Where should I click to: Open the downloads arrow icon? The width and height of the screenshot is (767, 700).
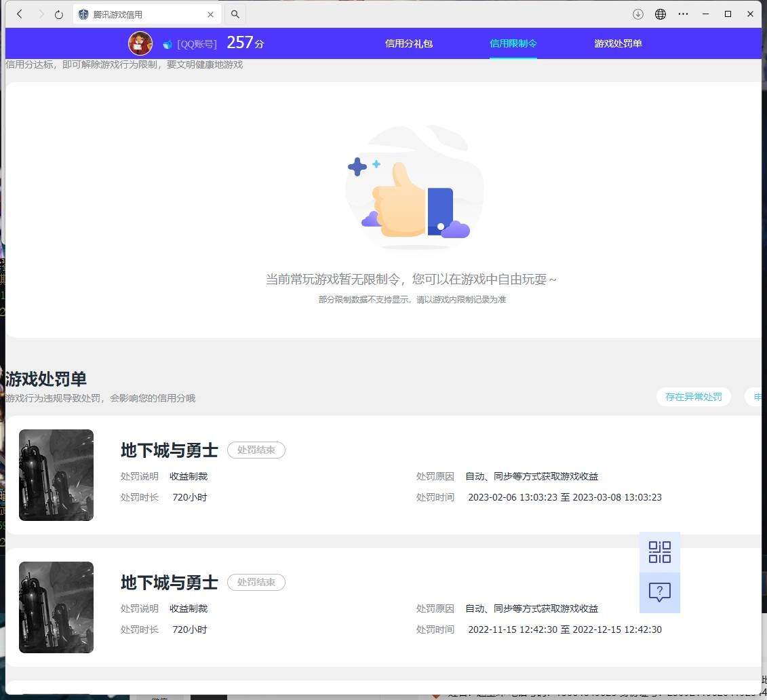[x=638, y=14]
